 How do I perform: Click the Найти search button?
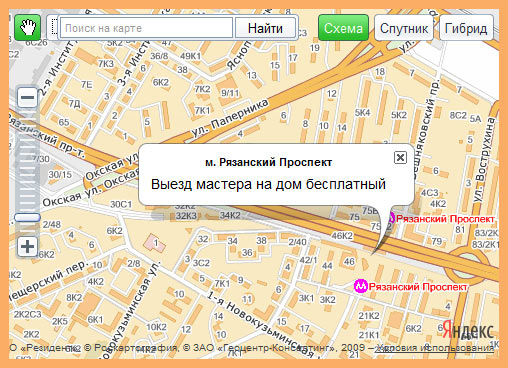(x=265, y=28)
